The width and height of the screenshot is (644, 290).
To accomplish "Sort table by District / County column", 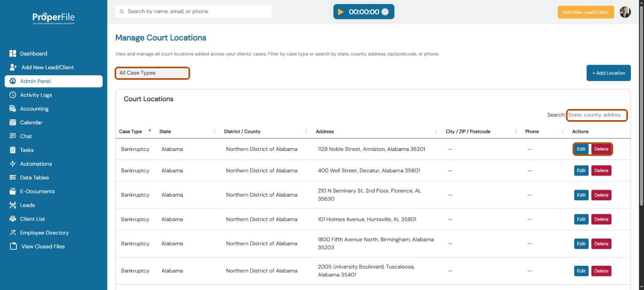I will point(266,131).
